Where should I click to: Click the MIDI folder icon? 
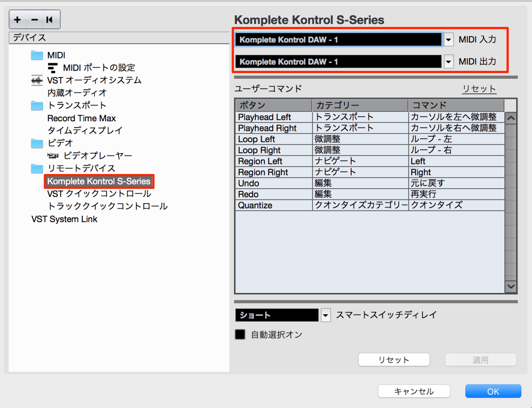click(37, 55)
